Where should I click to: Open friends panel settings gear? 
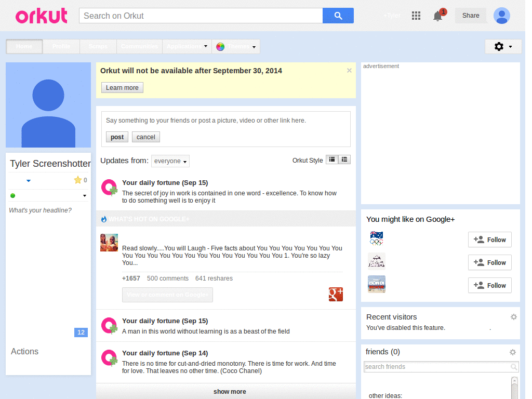[x=513, y=352]
